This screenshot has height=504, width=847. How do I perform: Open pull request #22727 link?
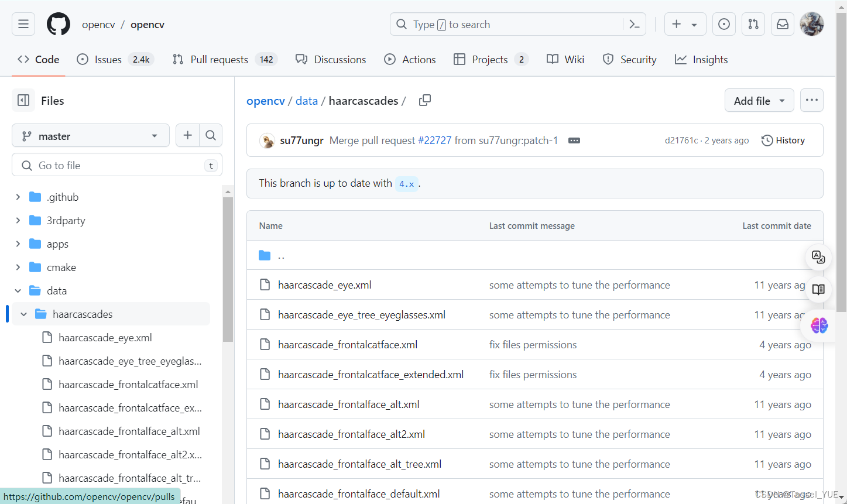[434, 140]
